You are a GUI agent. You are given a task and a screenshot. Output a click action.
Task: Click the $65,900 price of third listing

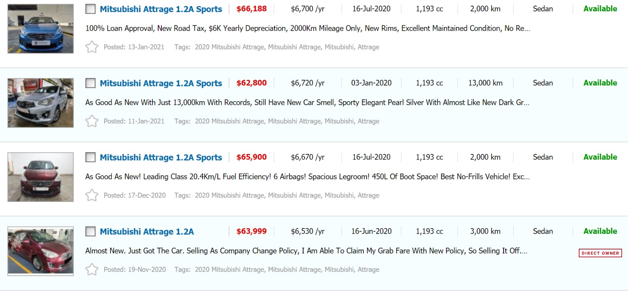click(x=251, y=157)
